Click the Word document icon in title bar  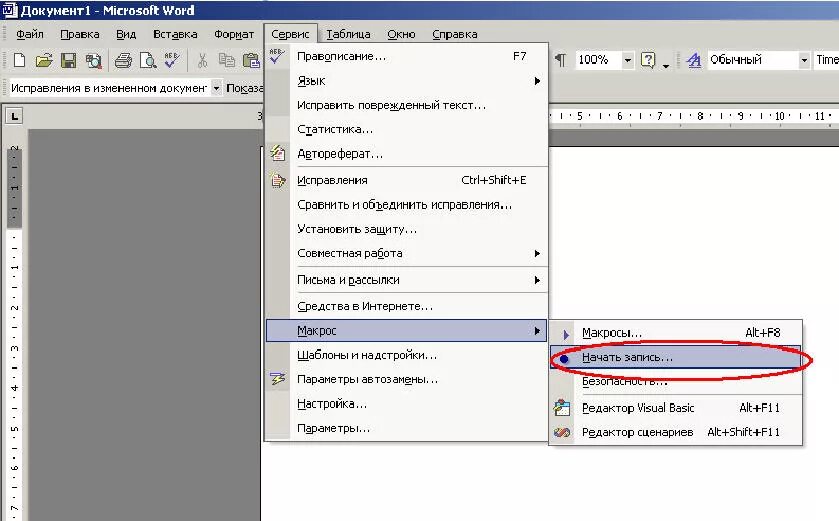10,10
